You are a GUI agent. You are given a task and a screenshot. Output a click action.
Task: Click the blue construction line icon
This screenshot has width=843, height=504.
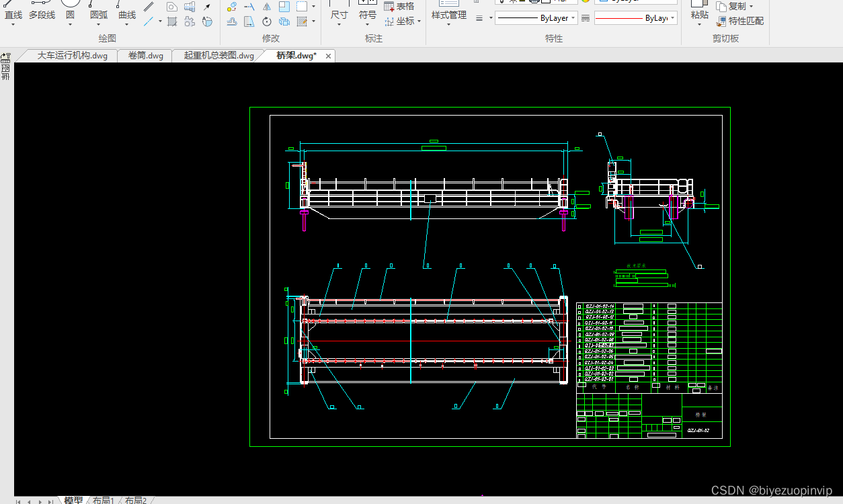click(149, 22)
